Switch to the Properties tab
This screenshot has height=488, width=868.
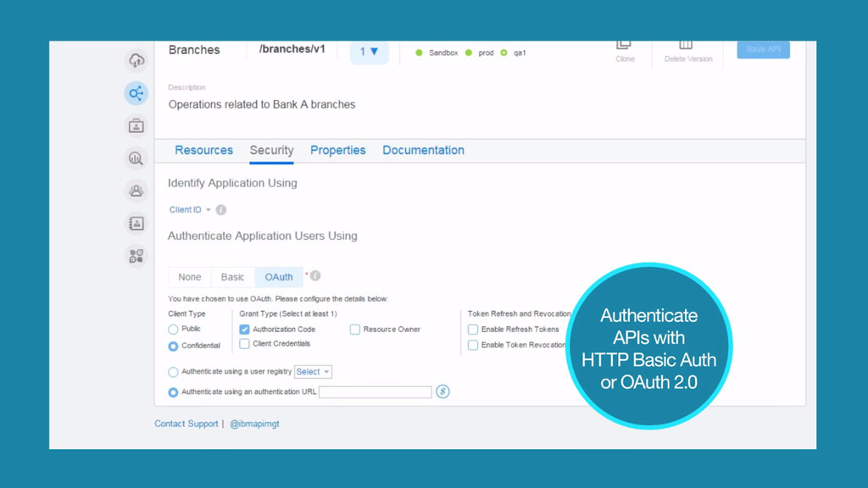pos(337,150)
